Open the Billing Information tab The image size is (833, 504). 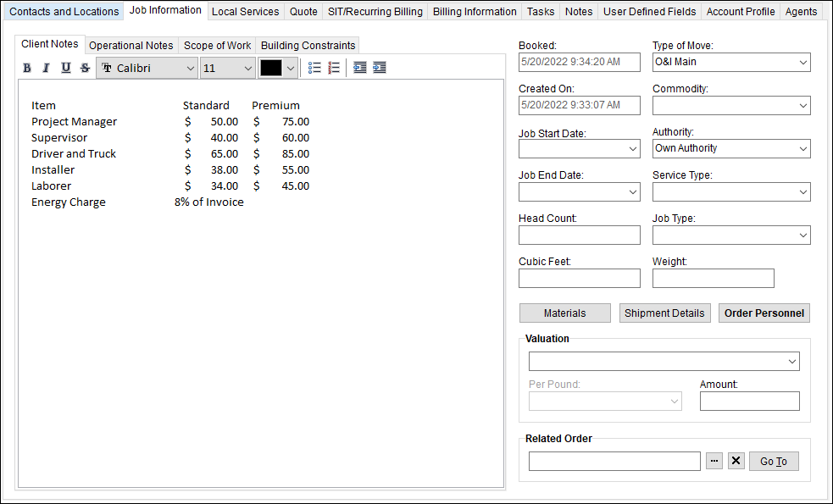474,11
